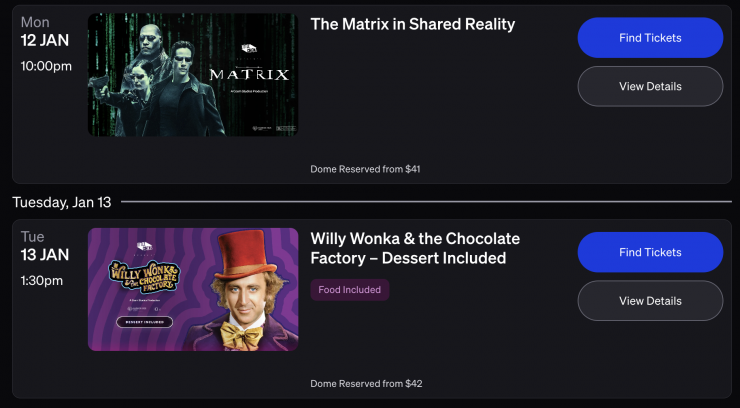
Task: Click the Tuesday, Jan 13 section header
Action: (62, 202)
